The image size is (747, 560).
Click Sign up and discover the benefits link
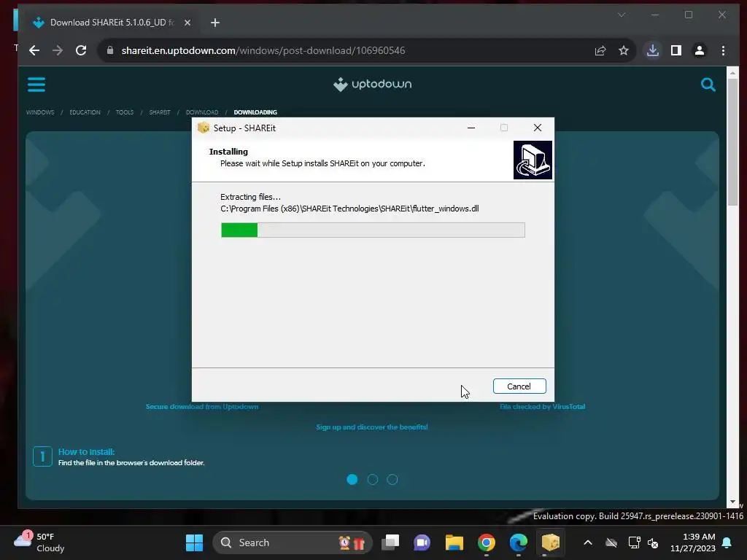coord(371,427)
